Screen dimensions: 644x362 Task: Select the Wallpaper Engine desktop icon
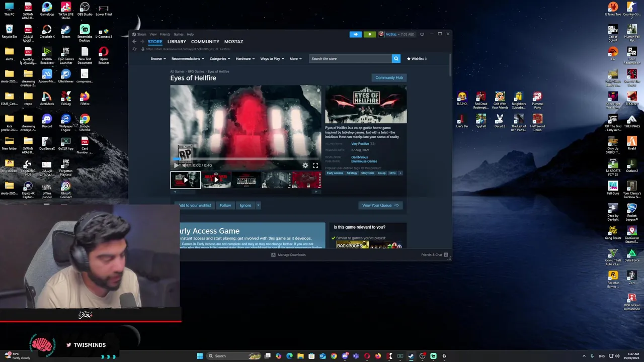click(66, 123)
